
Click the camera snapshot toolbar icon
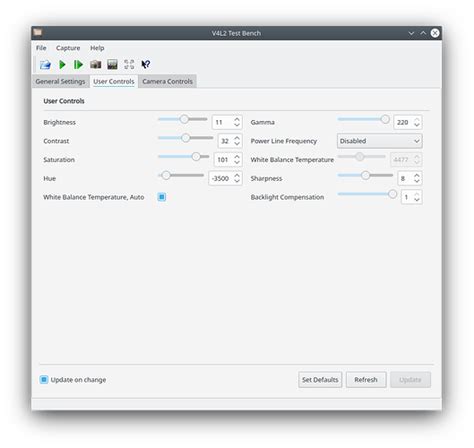point(96,64)
